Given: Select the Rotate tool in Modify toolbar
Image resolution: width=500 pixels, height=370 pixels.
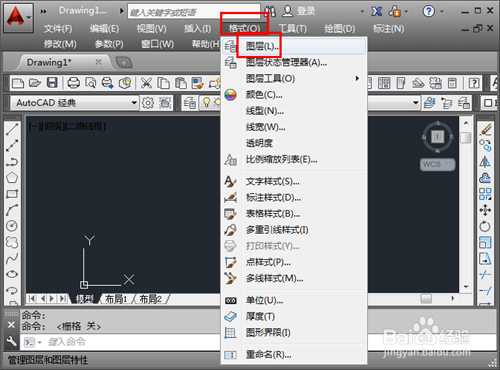Looking at the screenshot, I should tap(485, 226).
